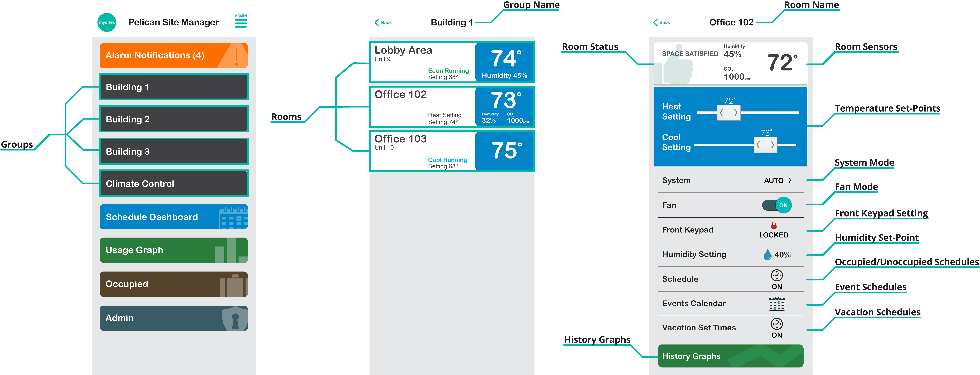This screenshot has height=375, width=980.
Task: Click the 73° Office 102 temperature tile
Action: pos(505,107)
